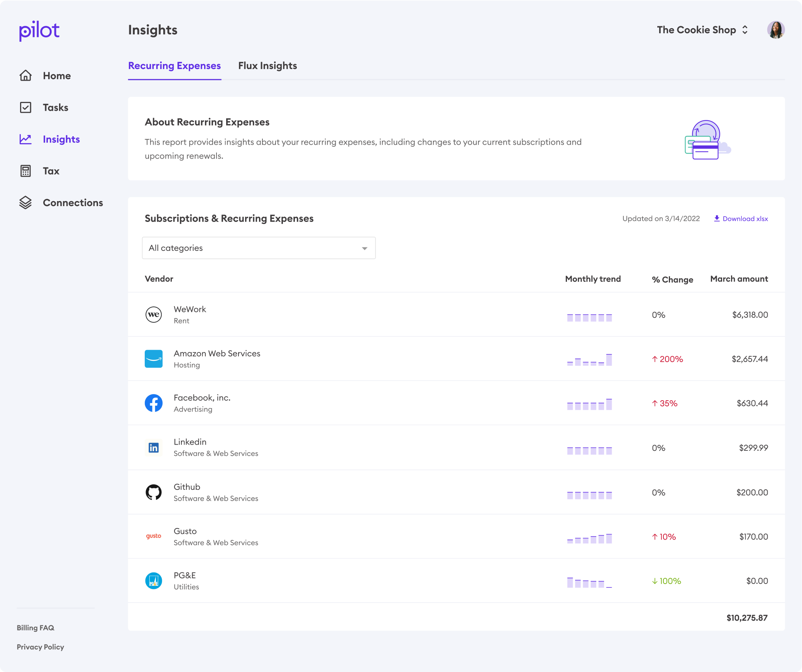Click the WeWork monthly trend chart
The height and width of the screenshot is (672, 802).
589,318
